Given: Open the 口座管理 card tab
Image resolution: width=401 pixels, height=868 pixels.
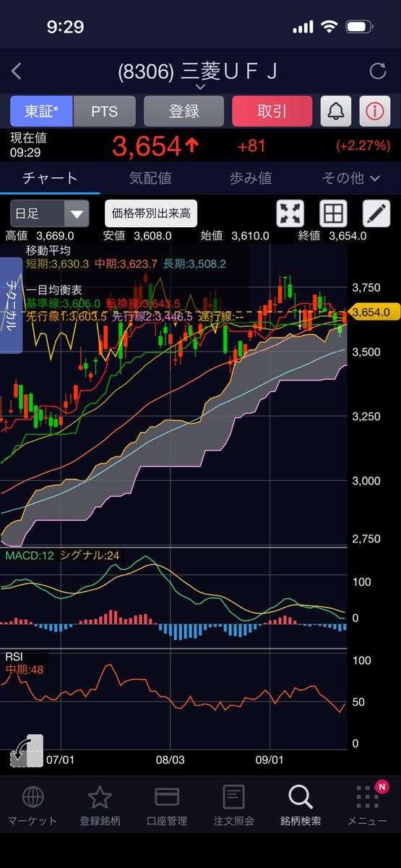Looking at the screenshot, I should pos(167,806).
